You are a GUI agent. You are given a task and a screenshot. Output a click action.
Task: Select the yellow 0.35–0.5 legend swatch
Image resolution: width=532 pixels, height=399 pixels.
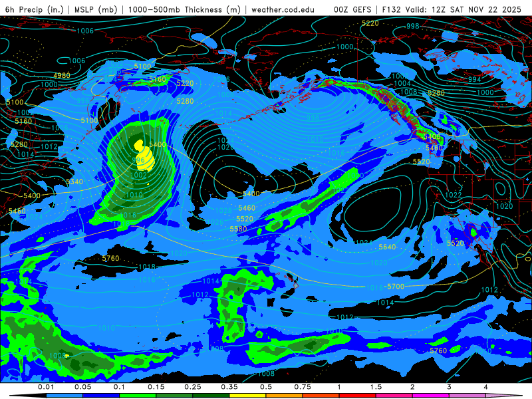pos(247,396)
